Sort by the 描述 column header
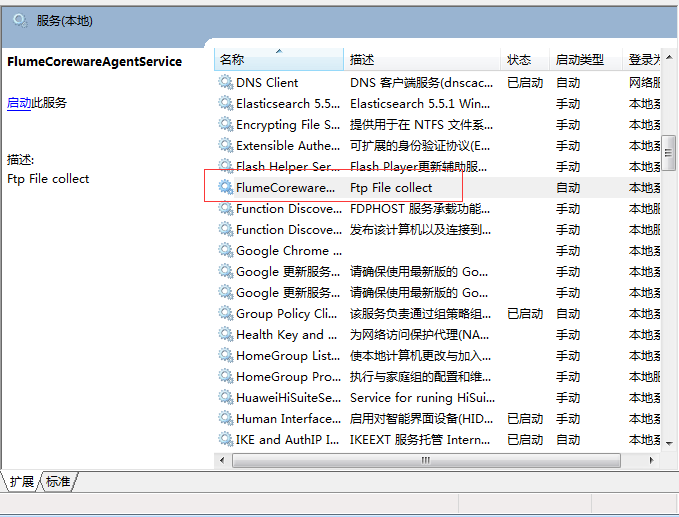Screen dimensions: 679x517 coord(422,59)
